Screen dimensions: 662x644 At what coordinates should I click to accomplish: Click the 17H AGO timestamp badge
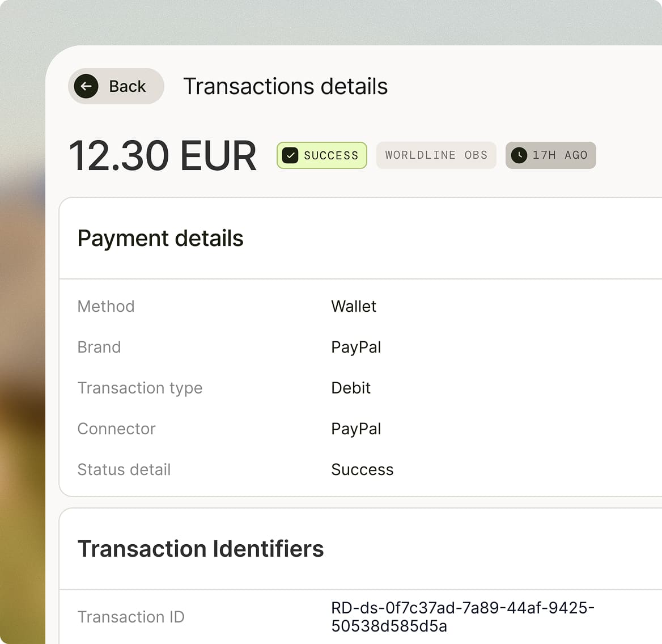pos(550,155)
